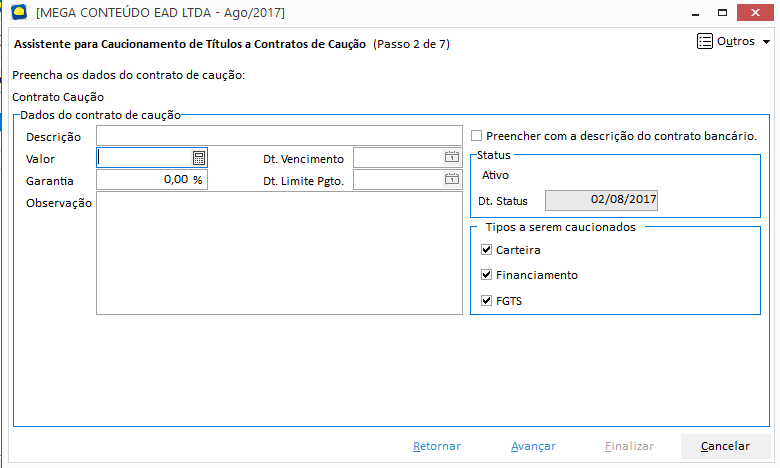Click into the Descrição text field
Image resolution: width=780 pixels, height=468 pixels.
[279, 135]
